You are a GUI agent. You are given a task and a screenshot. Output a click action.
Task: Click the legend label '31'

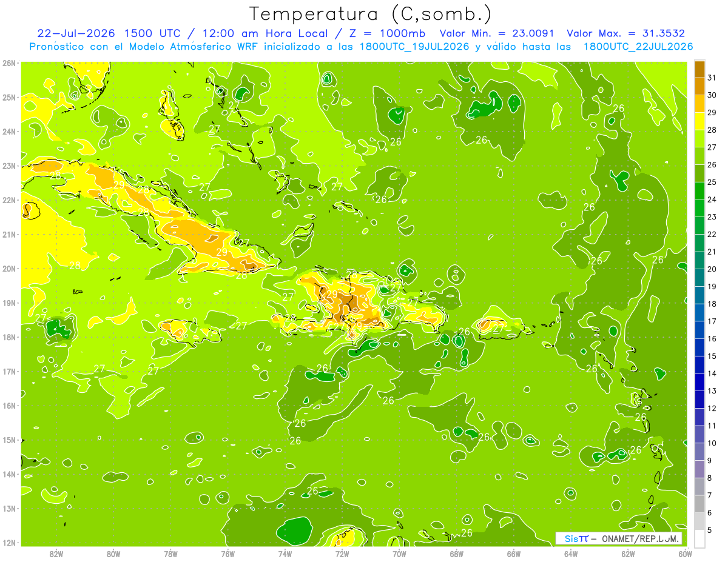[712, 77]
